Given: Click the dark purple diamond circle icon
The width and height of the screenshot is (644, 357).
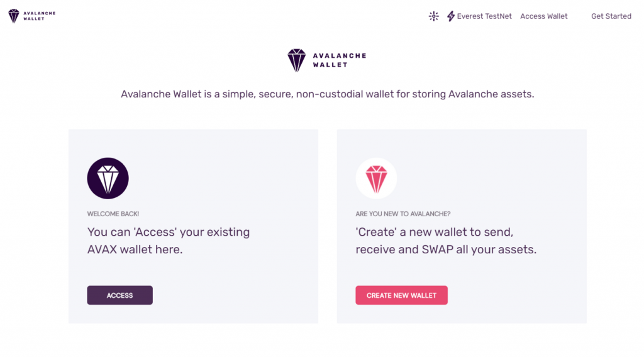Looking at the screenshot, I should coord(108,178).
